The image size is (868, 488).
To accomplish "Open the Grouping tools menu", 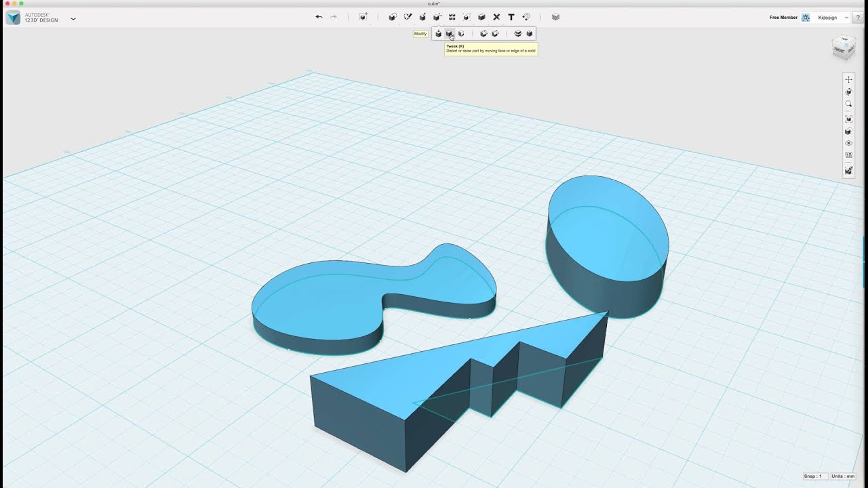I will tap(467, 17).
